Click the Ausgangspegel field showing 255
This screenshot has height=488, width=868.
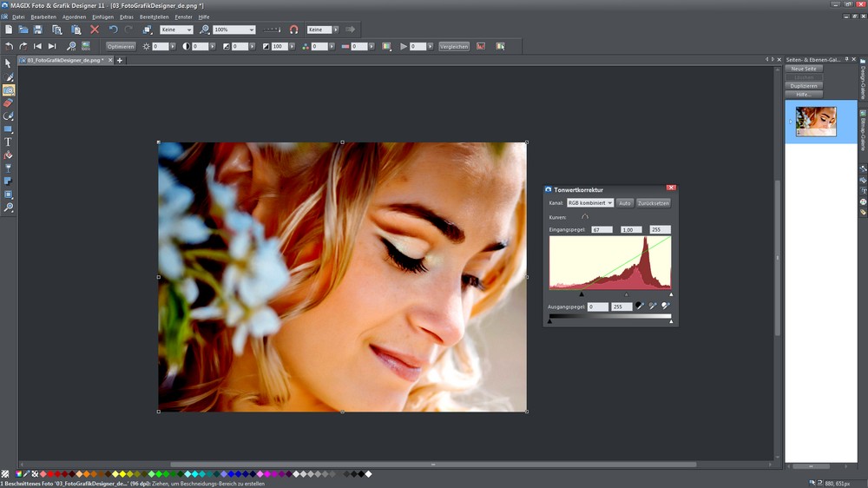point(621,307)
